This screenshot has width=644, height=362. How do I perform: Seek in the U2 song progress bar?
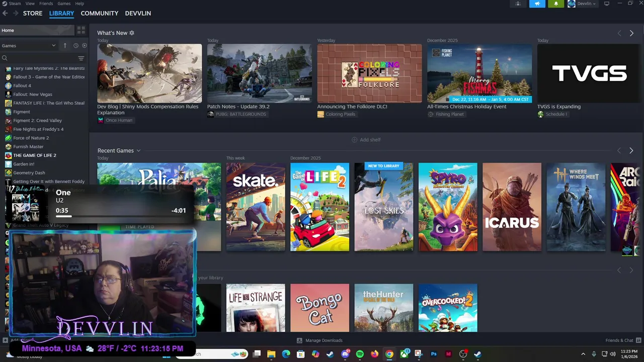[121, 216]
